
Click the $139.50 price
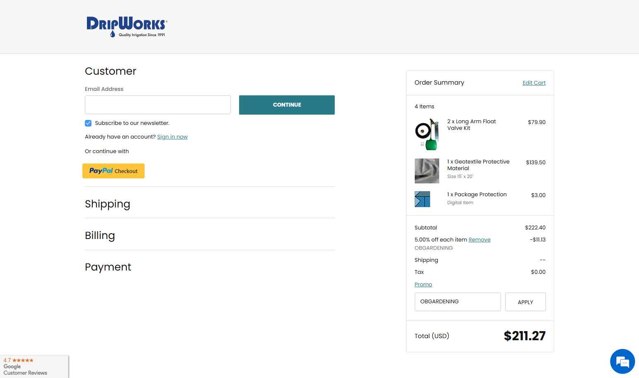pos(535,162)
